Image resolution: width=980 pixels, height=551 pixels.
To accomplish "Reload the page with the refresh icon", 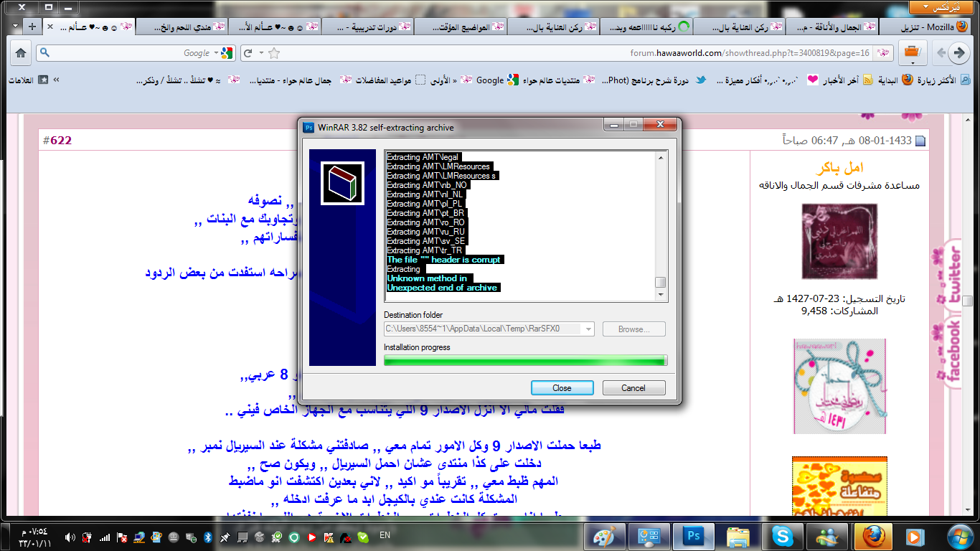I will (248, 53).
